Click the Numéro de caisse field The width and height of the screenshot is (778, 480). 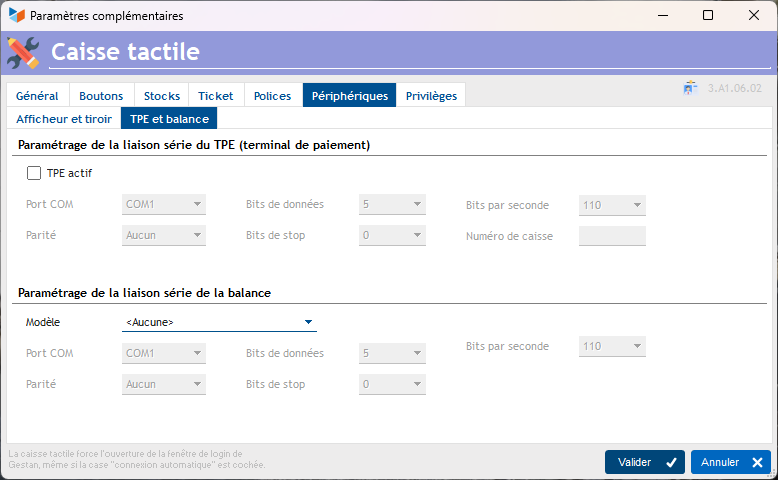(x=612, y=237)
